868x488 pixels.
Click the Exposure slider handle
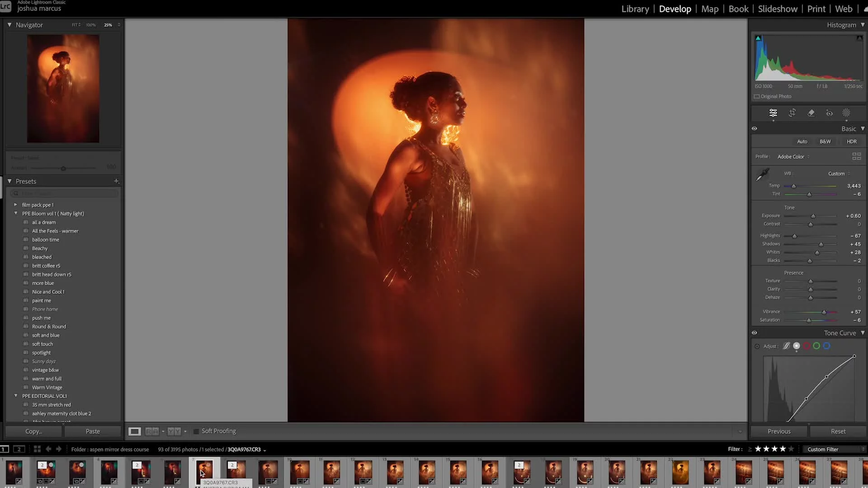(x=813, y=216)
